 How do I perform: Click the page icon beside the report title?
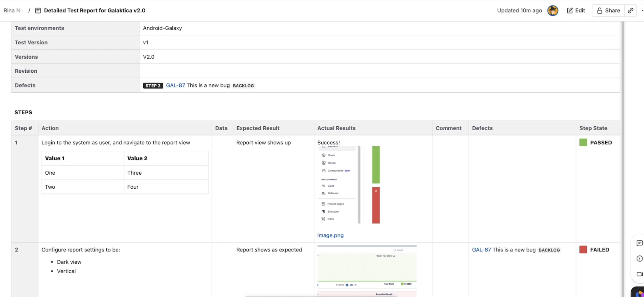tap(38, 11)
